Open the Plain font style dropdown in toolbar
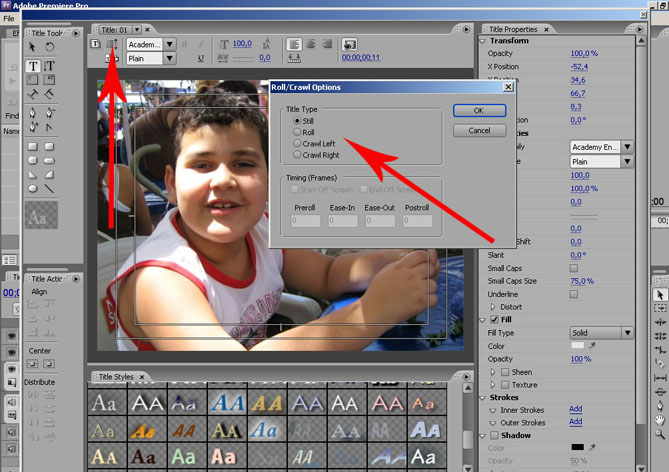Viewport: 669px width, 472px height. pos(151,59)
